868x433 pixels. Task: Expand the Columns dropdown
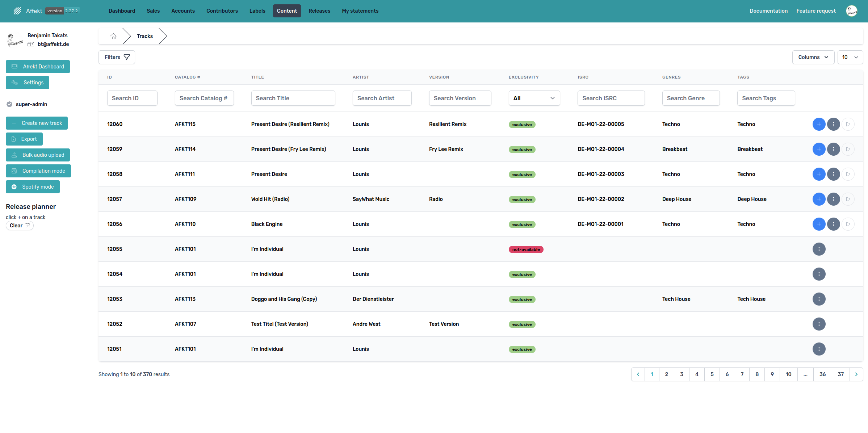point(813,57)
